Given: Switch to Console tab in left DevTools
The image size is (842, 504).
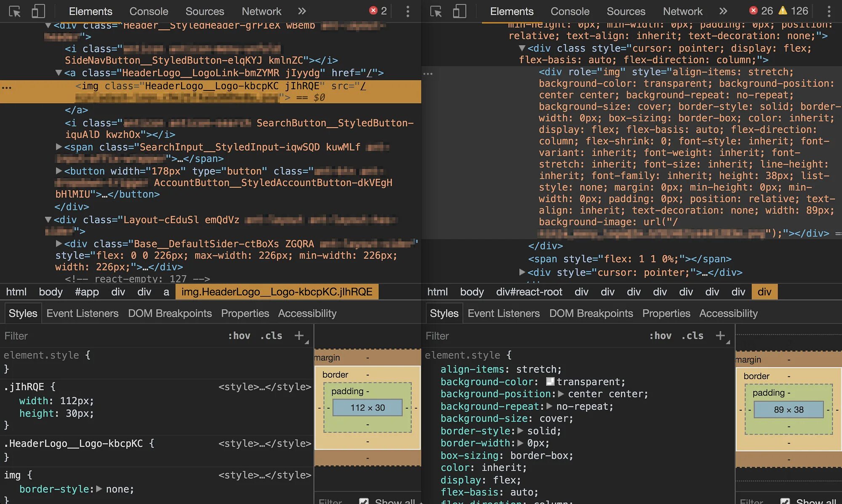Looking at the screenshot, I should pos(149,11).
